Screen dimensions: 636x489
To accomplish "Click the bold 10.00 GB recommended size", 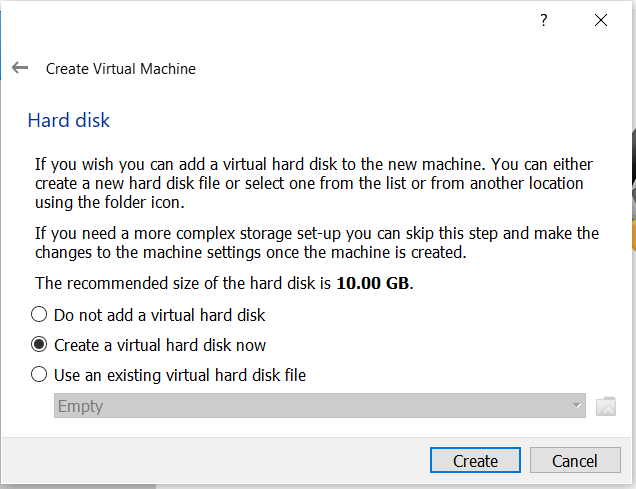I will [373, 283].
